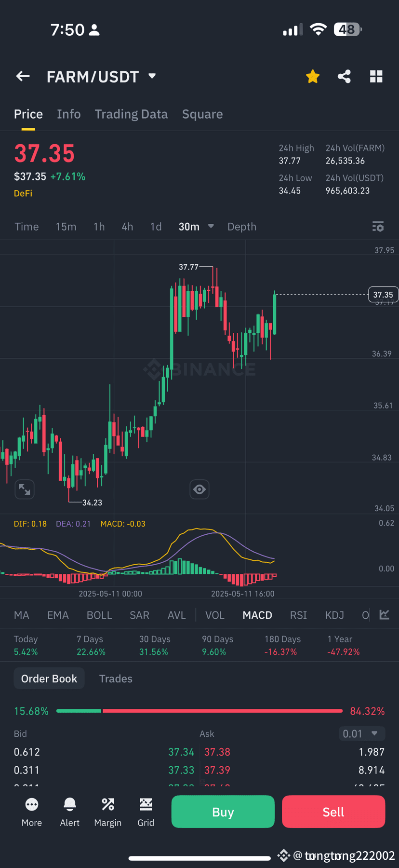
Task: Open the four-square grid layout icon
Action: click(376, 76)
